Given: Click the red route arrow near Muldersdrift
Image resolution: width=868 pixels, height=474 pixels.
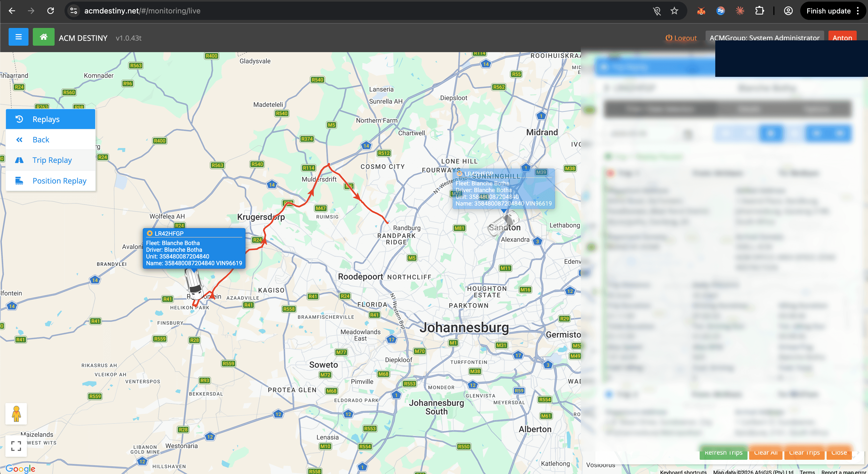Looking at the screenshot, I should 311,192.
